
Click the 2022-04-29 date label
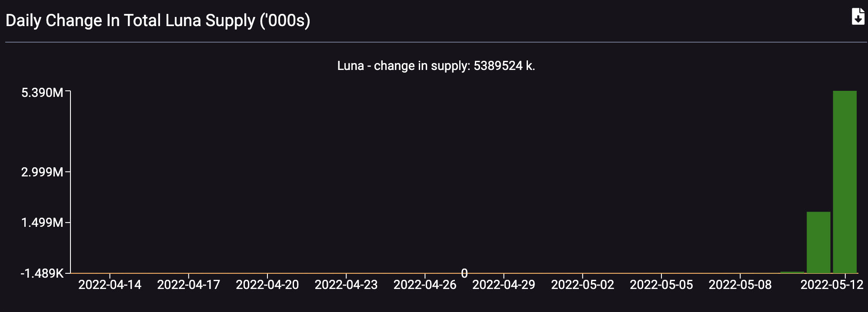504,285
